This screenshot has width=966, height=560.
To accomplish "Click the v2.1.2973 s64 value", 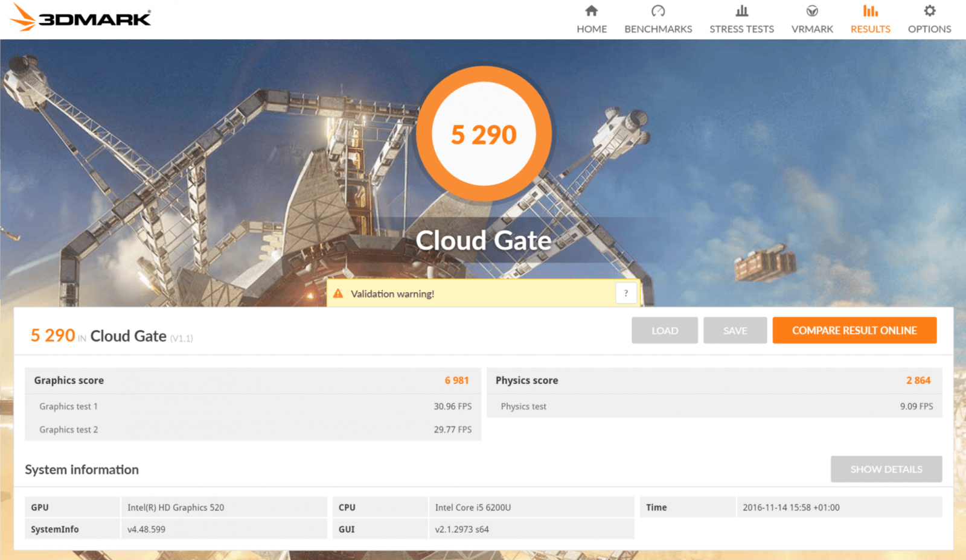I will (462, 529).
